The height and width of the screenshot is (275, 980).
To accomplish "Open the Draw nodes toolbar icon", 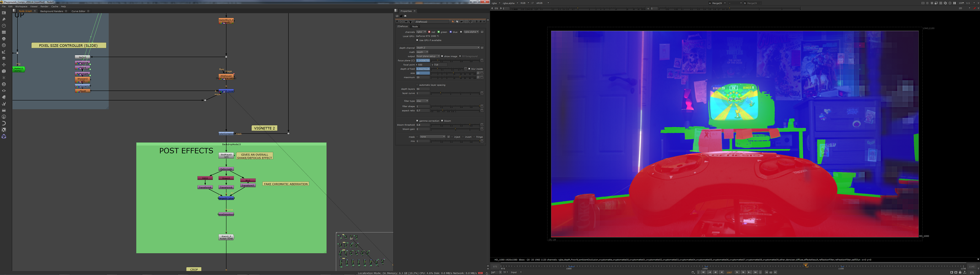I will coord(4,19).
